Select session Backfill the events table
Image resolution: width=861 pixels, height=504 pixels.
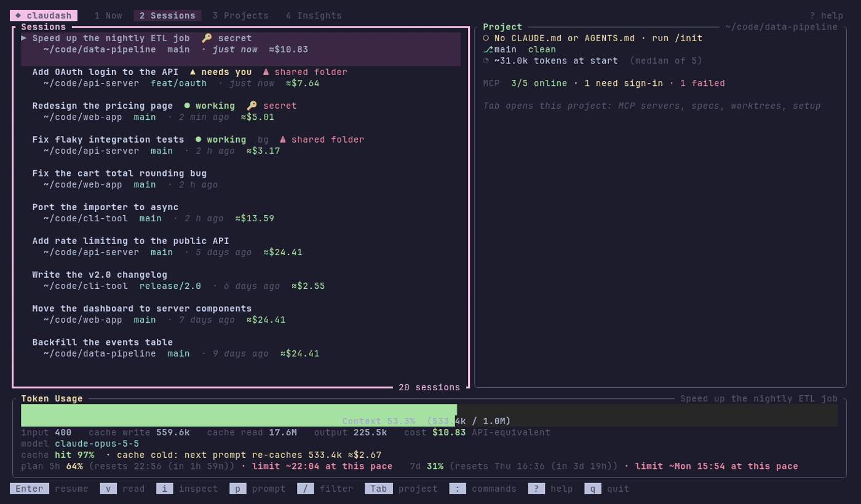coord(240,348)
